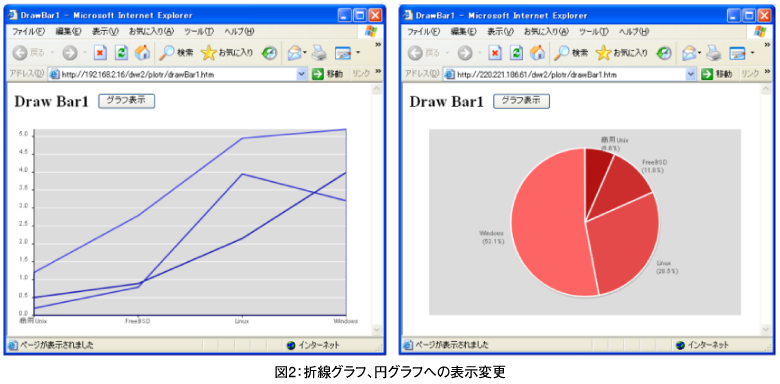Expand toolbar overflow chevron in left browser

[x=378, y=45]
